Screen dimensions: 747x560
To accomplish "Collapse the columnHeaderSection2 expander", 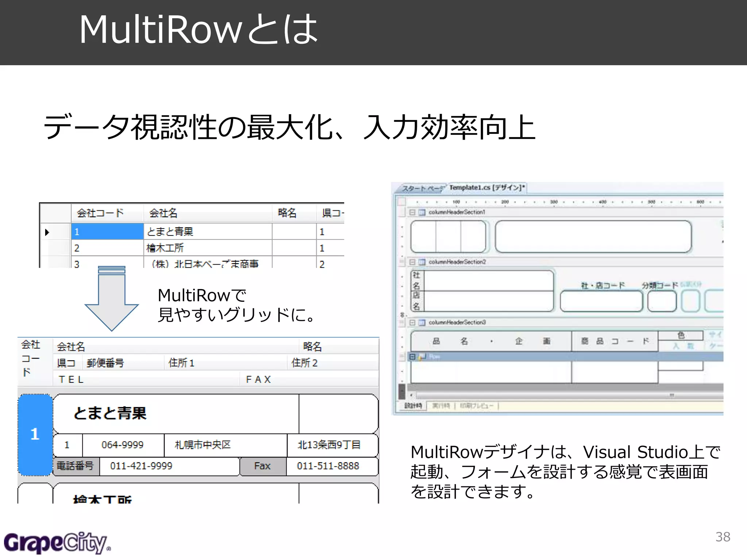I will (x=412, y=262).
